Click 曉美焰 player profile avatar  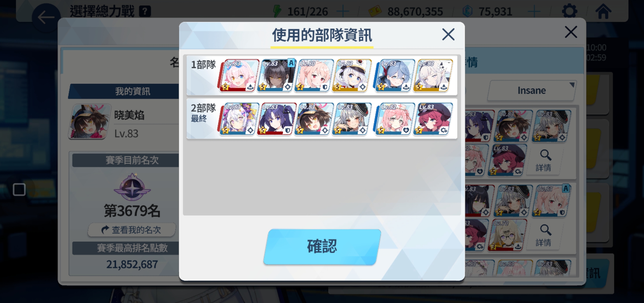pos(90,121)
